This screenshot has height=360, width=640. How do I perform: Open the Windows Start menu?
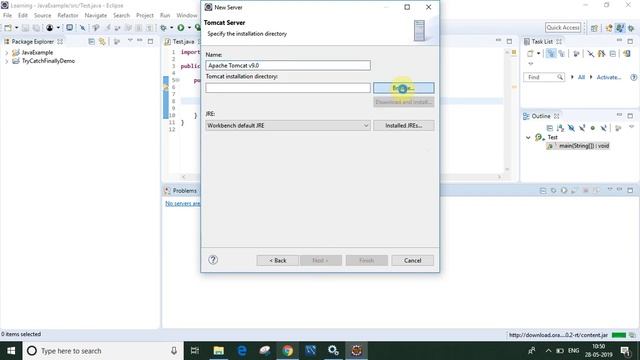(11, 351)
